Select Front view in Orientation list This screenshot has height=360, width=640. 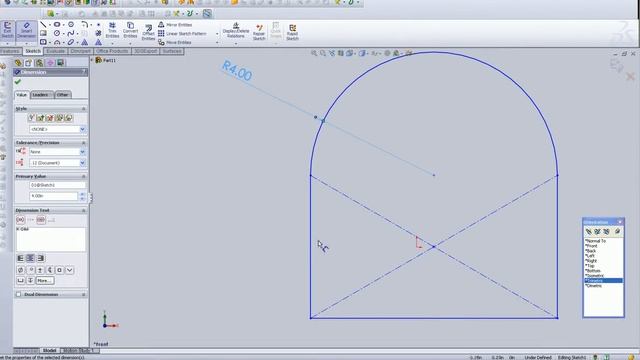coord(591,246)
